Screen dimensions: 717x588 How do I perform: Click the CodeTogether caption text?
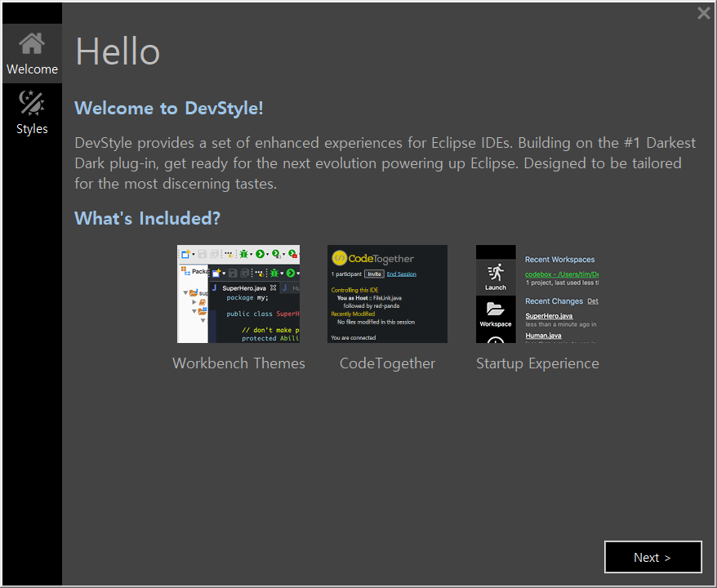coord(387,363)
